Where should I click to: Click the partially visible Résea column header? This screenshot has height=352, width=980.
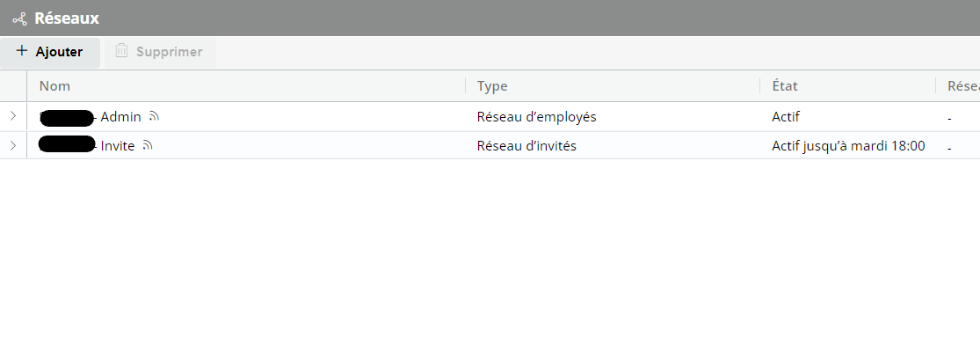pyautogui.click(x=962, y=86)
